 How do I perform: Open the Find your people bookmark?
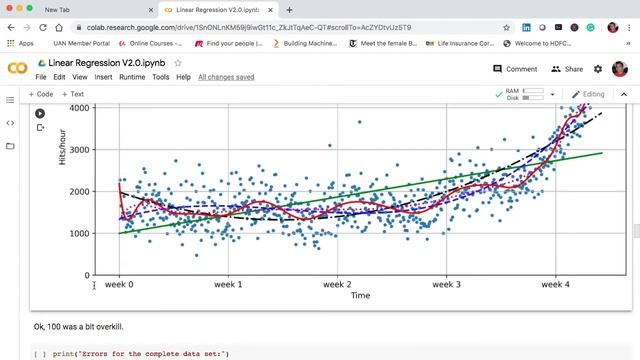point(229,43)
